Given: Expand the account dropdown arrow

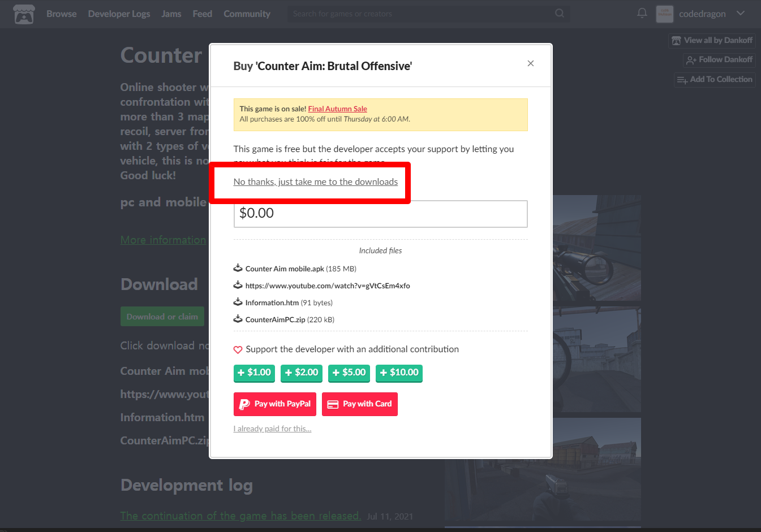Looking at the screenshot, I should pos(741,13).
